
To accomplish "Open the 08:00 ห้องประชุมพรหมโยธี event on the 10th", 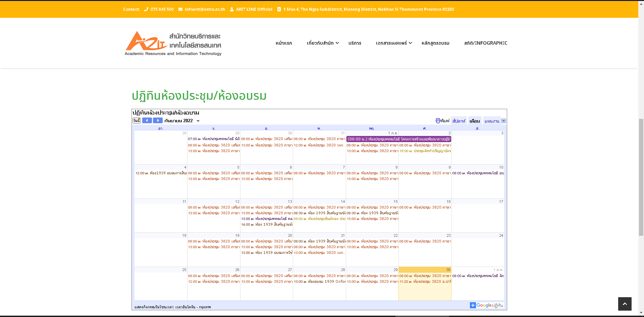I will click(x=478, y=173).
